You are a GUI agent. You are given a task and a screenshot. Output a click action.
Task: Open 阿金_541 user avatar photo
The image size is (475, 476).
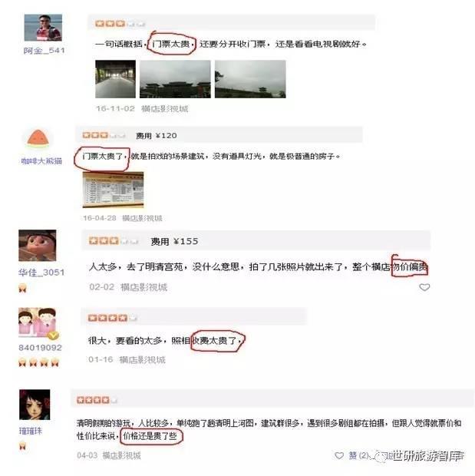point(43,28)
